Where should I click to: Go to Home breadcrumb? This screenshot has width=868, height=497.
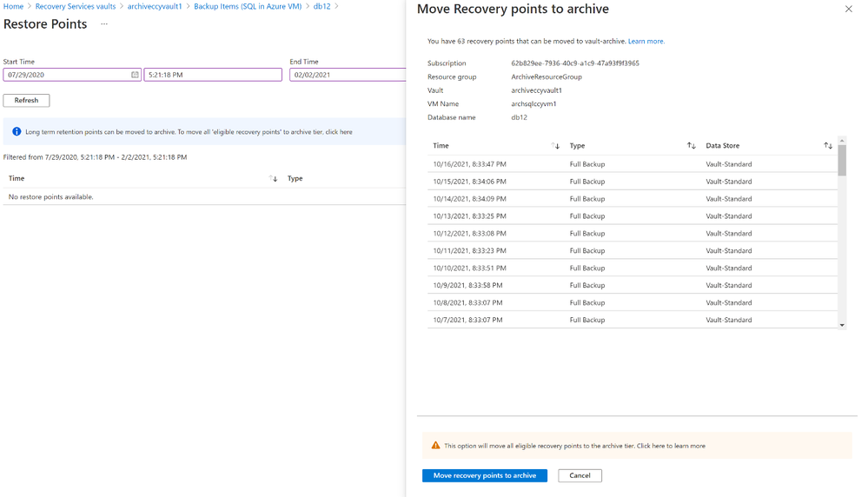point(13,6)
